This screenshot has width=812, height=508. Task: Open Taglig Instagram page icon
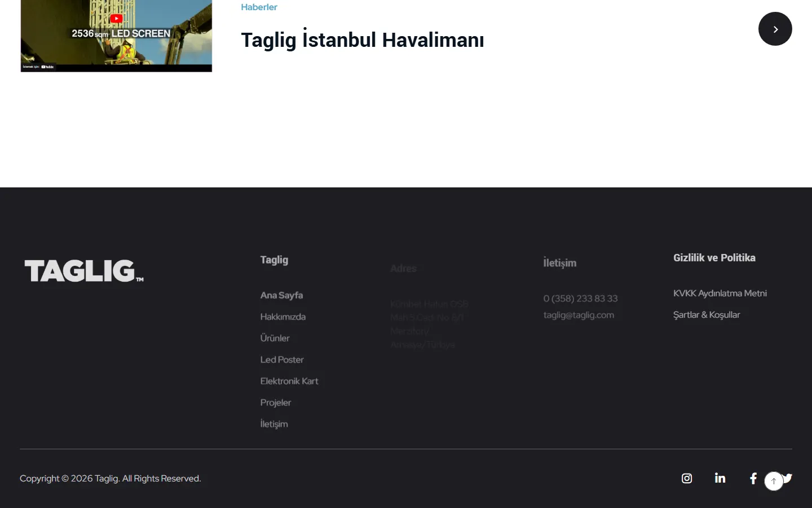687,479
